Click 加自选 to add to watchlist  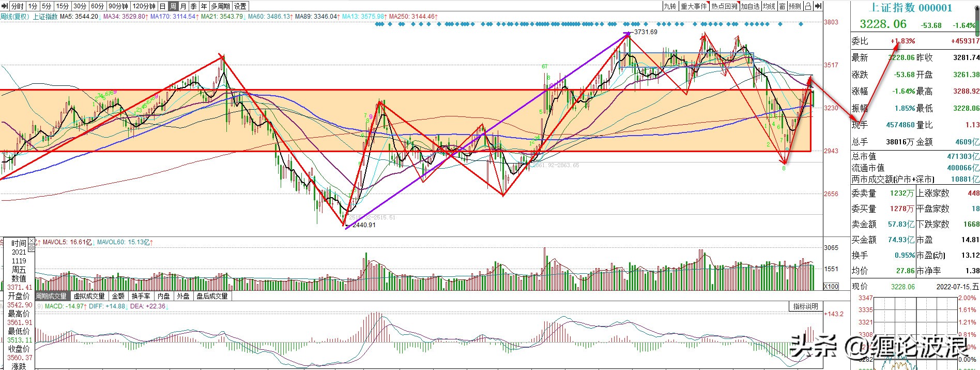(751, 6)
